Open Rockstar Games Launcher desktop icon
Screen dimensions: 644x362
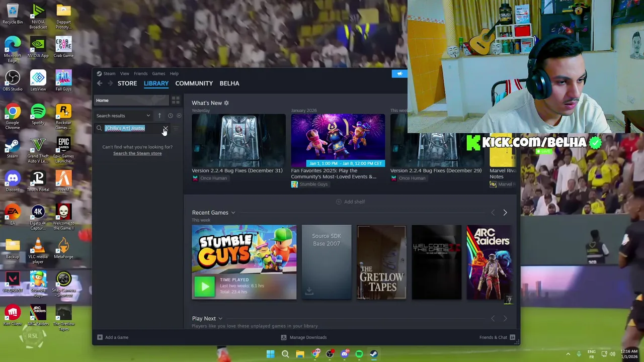pos(63,117)
